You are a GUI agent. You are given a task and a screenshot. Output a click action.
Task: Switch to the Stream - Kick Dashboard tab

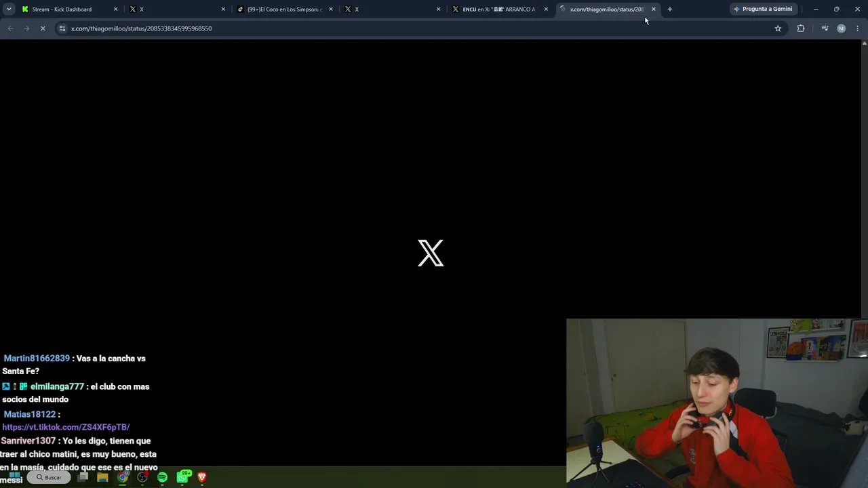(x=70, y=9)
